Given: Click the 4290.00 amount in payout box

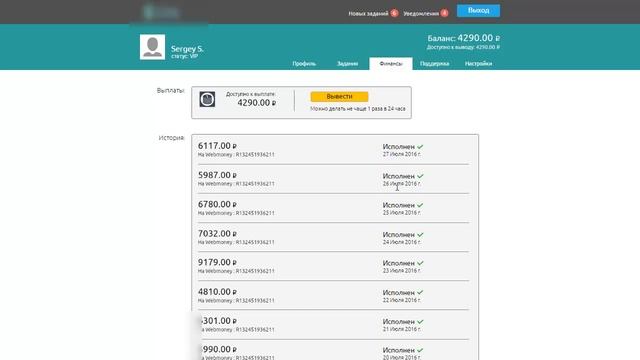Looking at the screenshot, I should click(257, 103).
